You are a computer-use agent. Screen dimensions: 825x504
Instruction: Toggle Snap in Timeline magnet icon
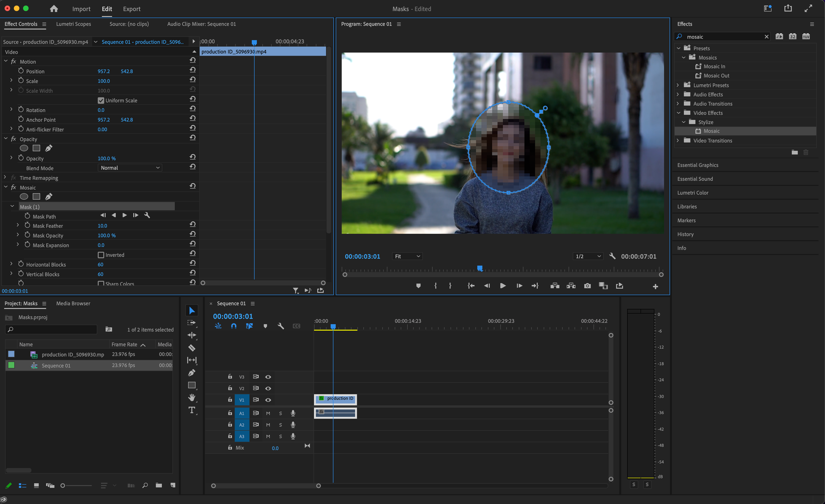(234, 326)
